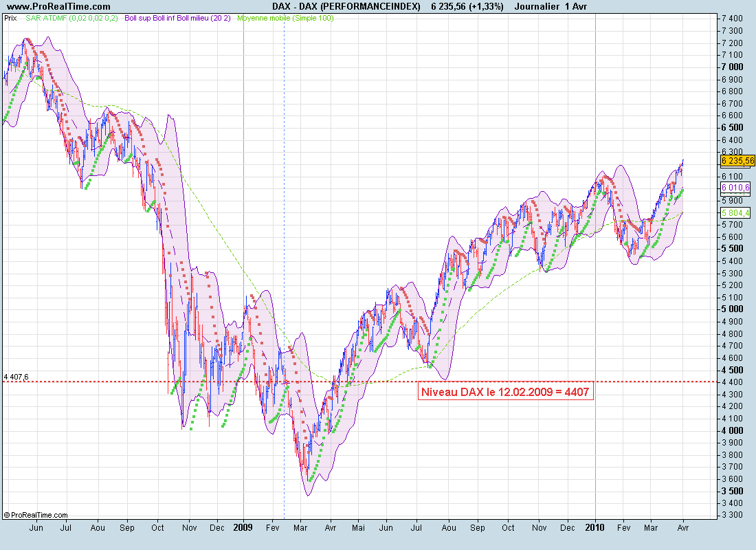This screenshot has height=550, width=756.
Task: Click the purple 6 010,6 Bollinger value tag
Action: click(x=735, y=188)
